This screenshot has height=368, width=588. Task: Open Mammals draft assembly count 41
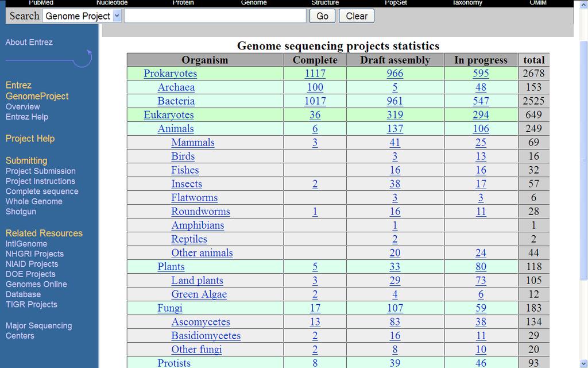(x=395, y=143)
